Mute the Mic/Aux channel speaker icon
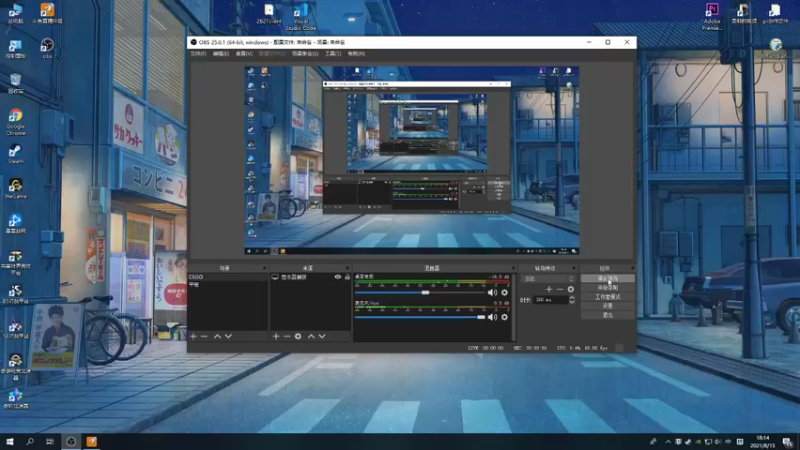 coord(492,317)
